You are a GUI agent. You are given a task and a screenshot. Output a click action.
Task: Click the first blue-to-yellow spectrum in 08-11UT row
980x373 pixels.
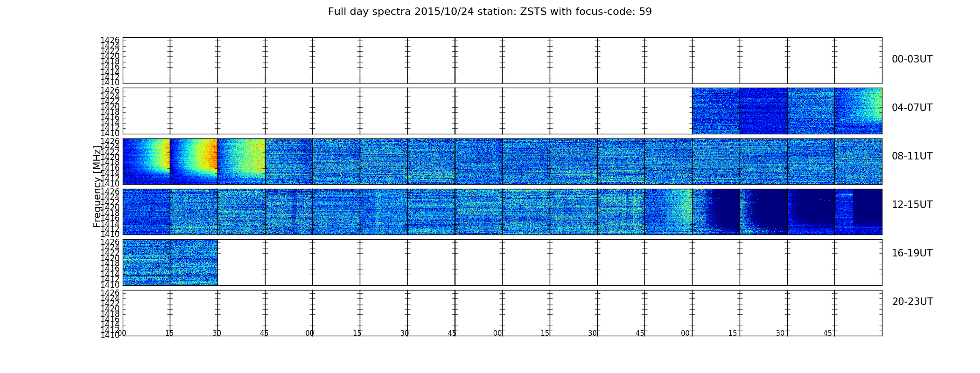pyautogui.click(x=147, y=161)
